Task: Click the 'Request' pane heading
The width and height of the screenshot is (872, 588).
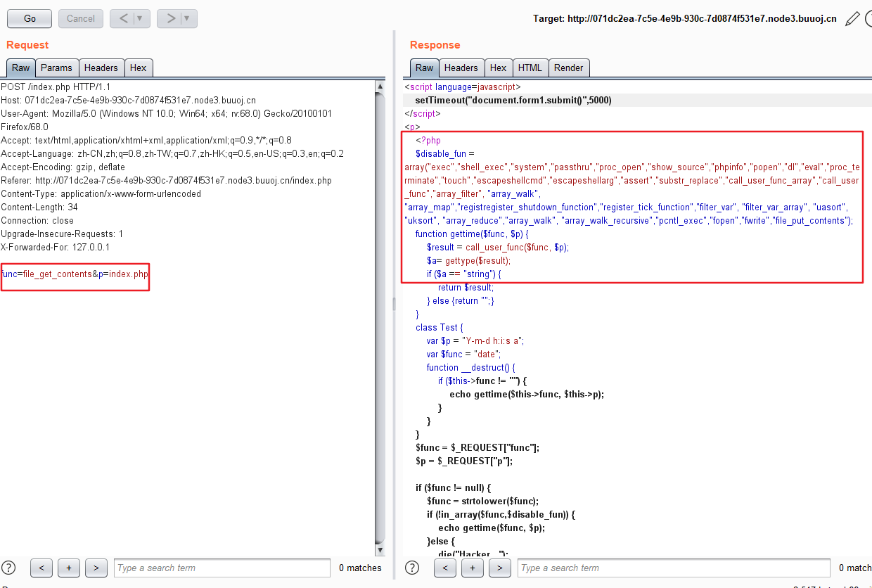Action: [x=27, y=45]
